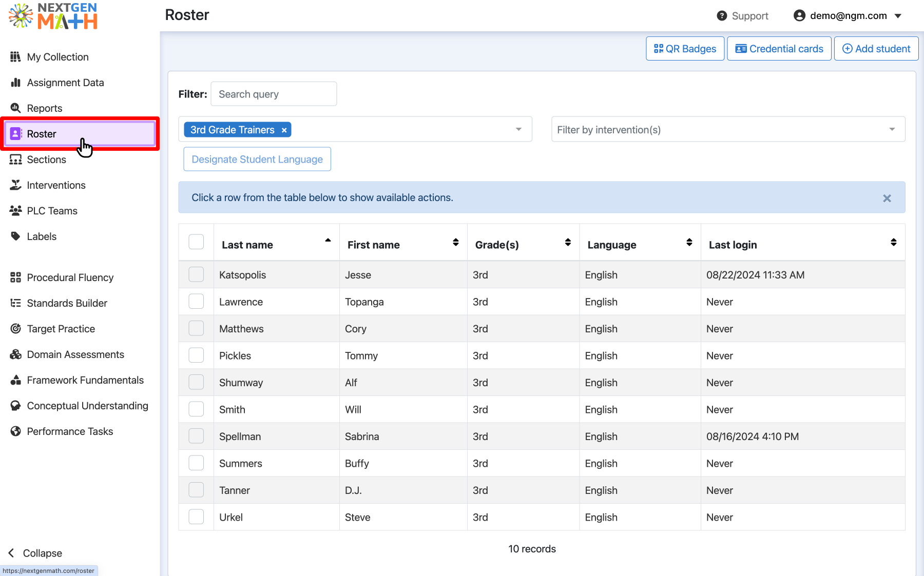The image size is (924, 576).
Task: Open the section filter dropdown arrow
Action: pos(518,129)
